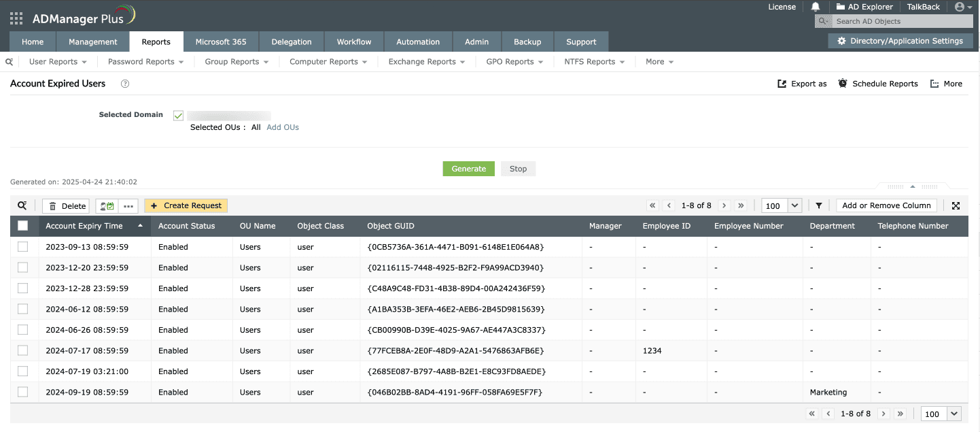The height and width of the screenshot is (432, 980).
Task: Switch to the Microsoft 365 tab
Action: (221, 41)
